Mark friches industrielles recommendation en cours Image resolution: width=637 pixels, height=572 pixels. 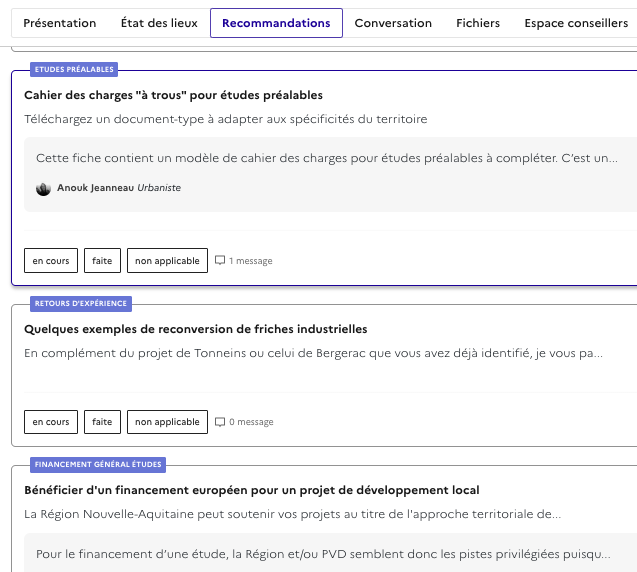click(x=51, y=422)
